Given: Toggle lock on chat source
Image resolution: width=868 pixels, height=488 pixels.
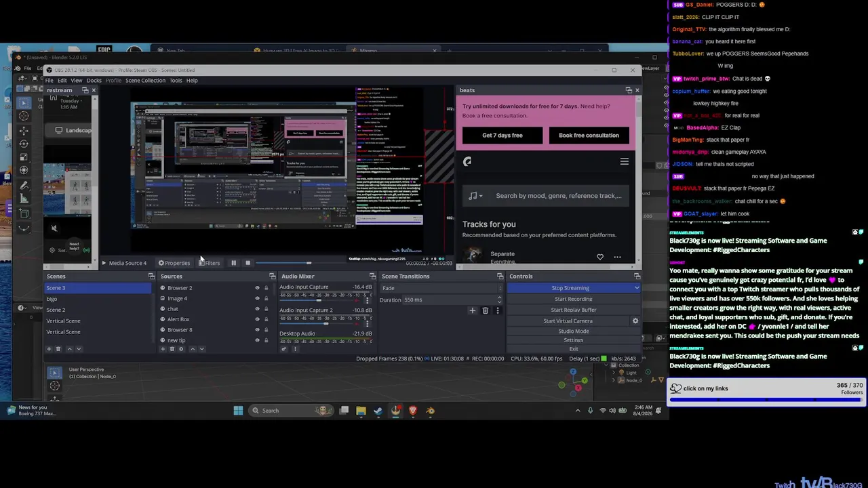Looking at the screenshot, I should (x=266, y=309).
